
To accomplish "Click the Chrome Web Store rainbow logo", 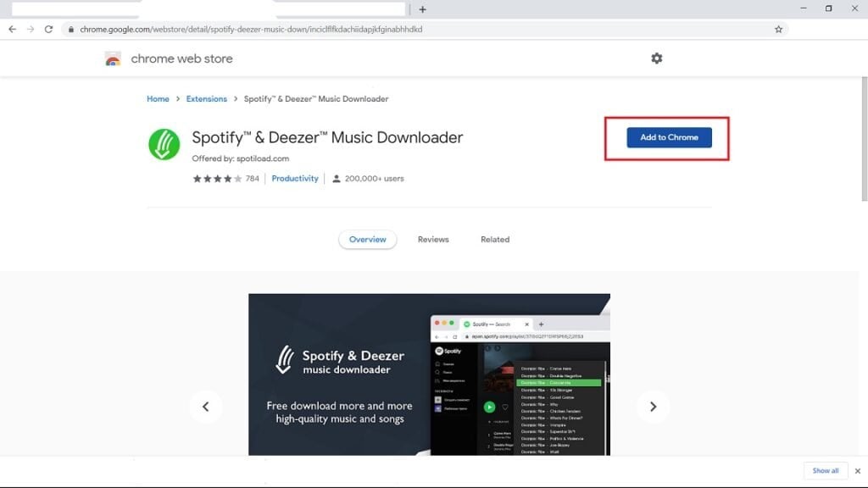I will pyautogui.click(x=113, y=58).
